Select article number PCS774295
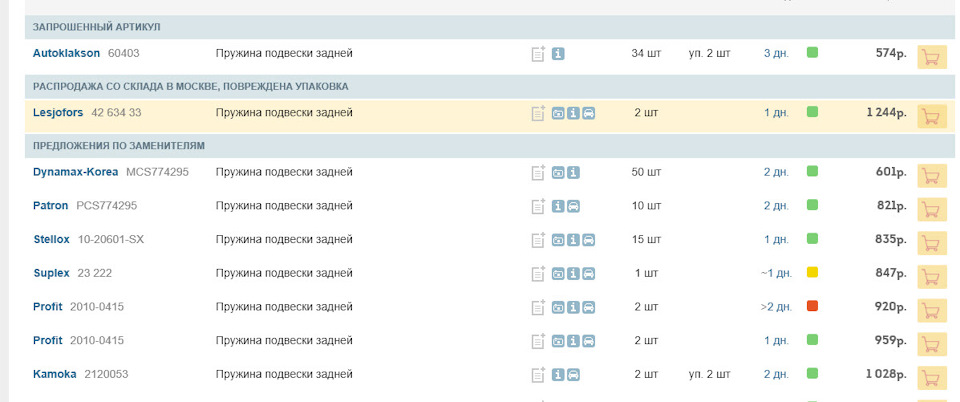The width and height of the screenshot is (960, 402). click(x=107, y=206)
